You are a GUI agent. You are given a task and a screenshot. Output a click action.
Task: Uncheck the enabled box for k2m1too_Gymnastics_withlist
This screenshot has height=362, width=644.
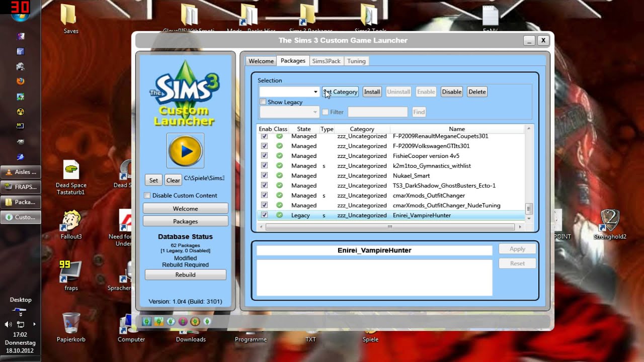click(264, 165)
